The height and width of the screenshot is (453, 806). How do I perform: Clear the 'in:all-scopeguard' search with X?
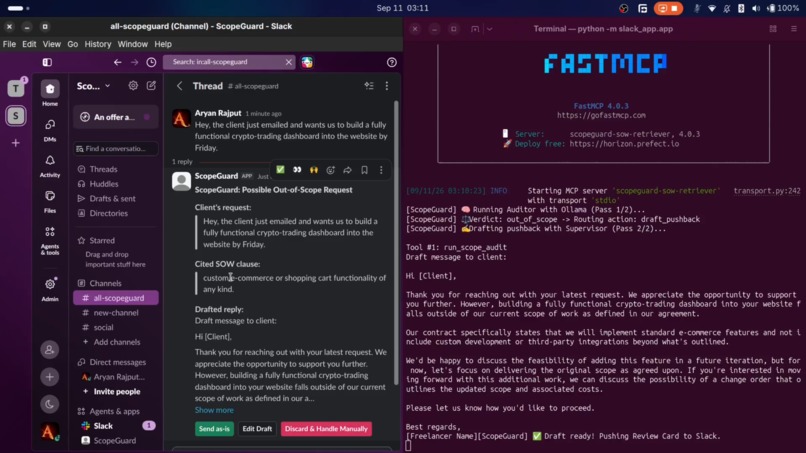[288, 62]
